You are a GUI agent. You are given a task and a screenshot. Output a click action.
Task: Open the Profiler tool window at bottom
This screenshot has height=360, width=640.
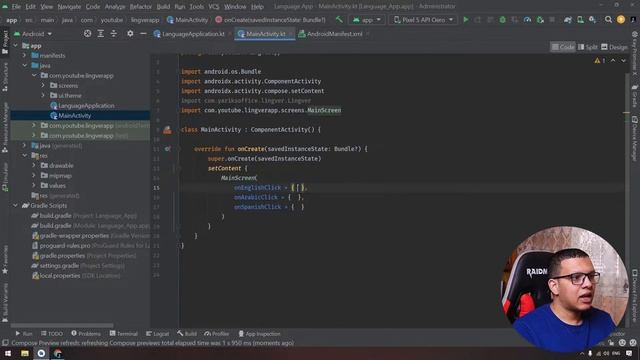pyautogui.click(x=216, y=333)
